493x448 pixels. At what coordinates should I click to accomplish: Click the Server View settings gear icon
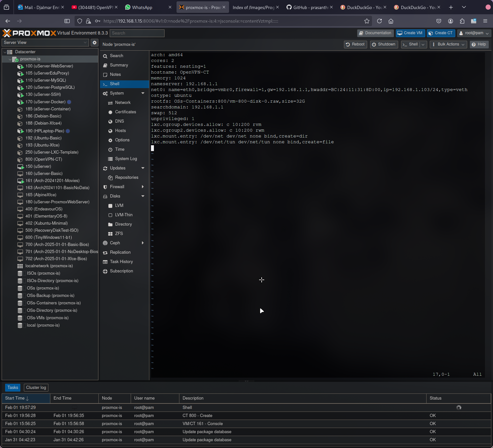pos(95,43)
